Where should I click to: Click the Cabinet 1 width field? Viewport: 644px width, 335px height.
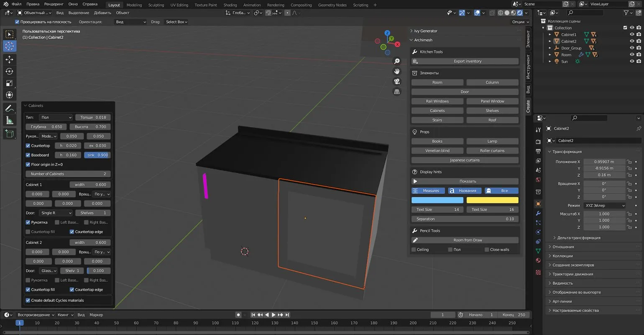(90, 185)
